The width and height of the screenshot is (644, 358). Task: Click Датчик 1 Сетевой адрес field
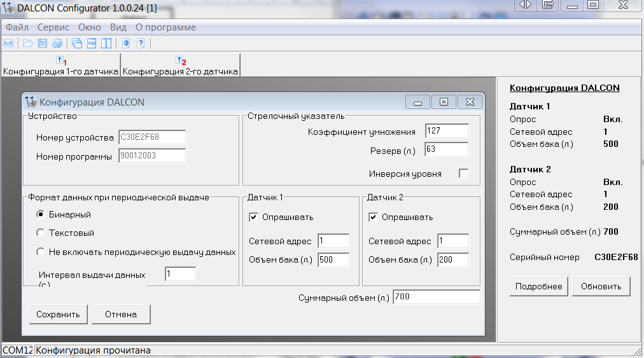(333, 241)
